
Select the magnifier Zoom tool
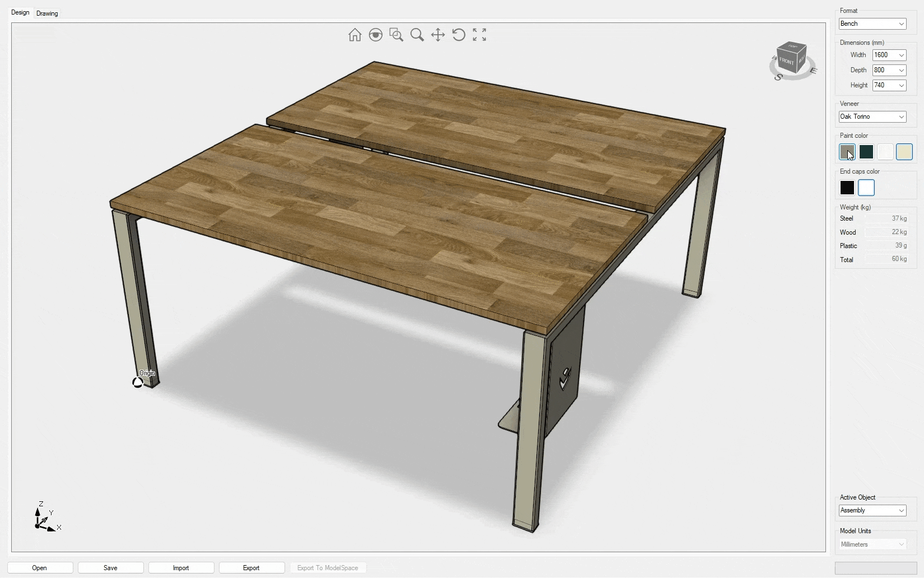(417, 35)
